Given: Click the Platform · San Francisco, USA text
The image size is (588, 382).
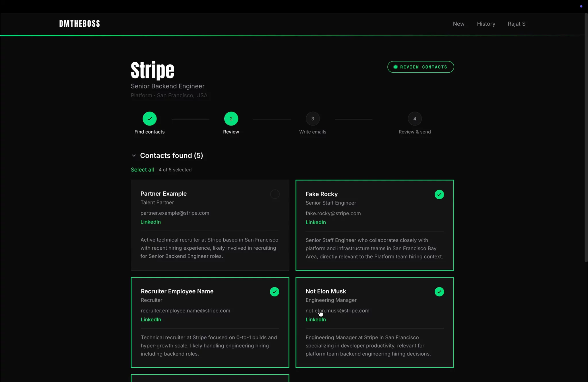Looking at the screenshot, I should [169, 95].
